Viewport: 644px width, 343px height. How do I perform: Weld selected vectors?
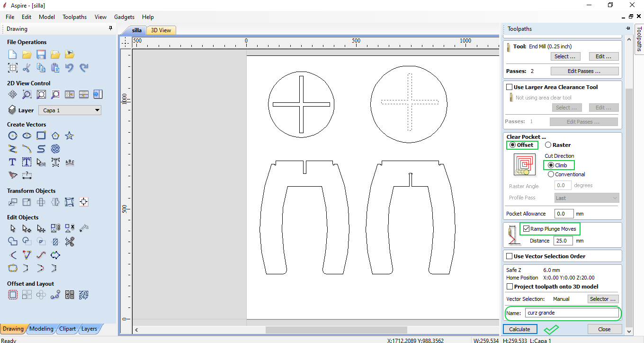(x=13, y=242)
